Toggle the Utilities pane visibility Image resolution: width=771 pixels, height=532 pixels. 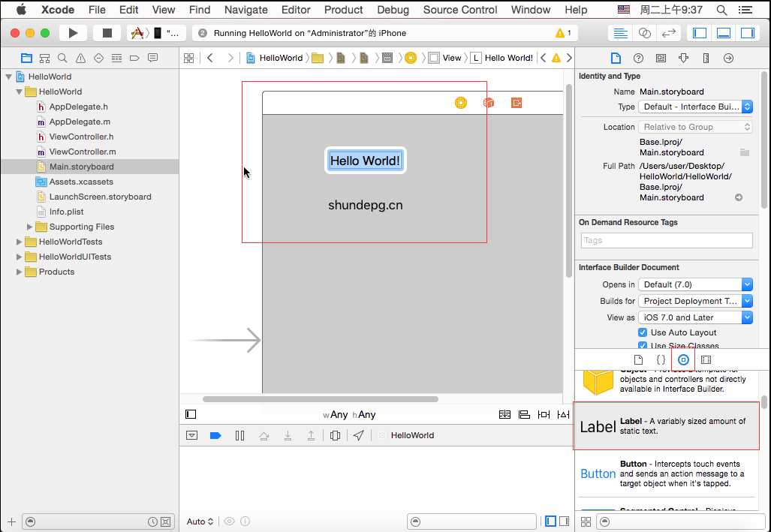(x=748, y=33)
